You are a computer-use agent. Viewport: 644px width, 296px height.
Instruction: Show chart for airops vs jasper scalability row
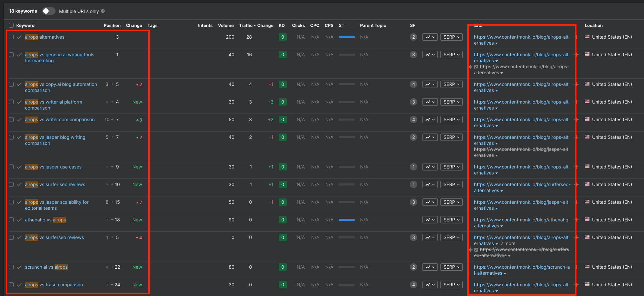430,202
